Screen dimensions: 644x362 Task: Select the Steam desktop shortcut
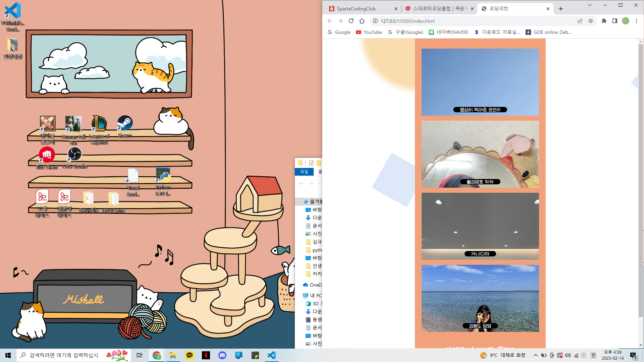point(125,126)
